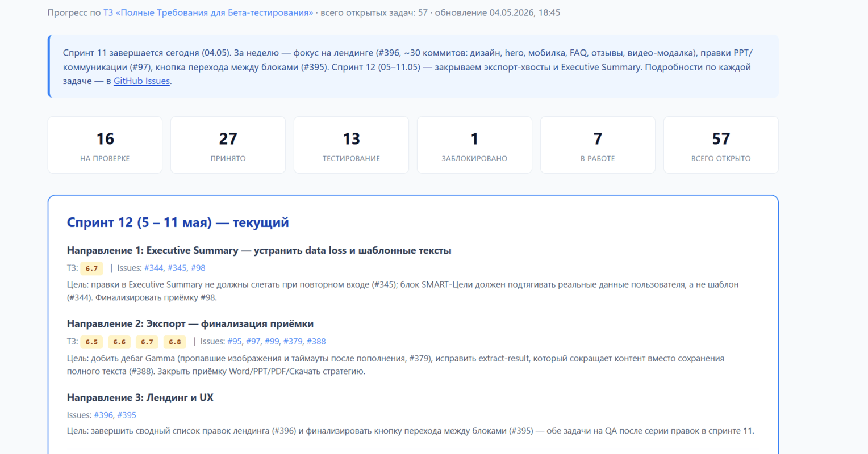Open the ТЗ «Полные Требования для Бета-тестирования» link
Viewport: 868px width, 454px height.
tap(208, 12)
